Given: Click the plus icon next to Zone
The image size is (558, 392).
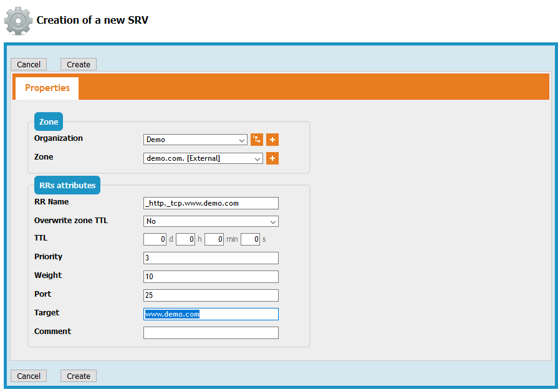Looking at the screenshot, I should pyautogui.click(x=272, y=158).
